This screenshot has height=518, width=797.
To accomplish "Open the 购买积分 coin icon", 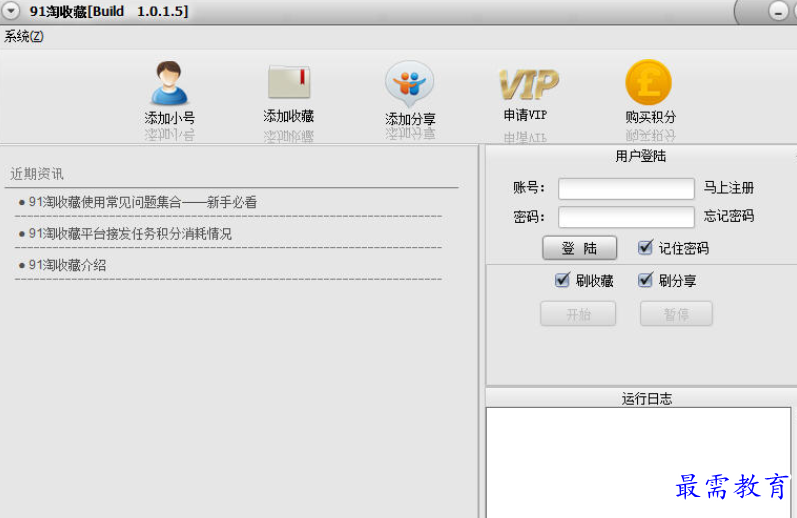I will click(x=649, y=82).
